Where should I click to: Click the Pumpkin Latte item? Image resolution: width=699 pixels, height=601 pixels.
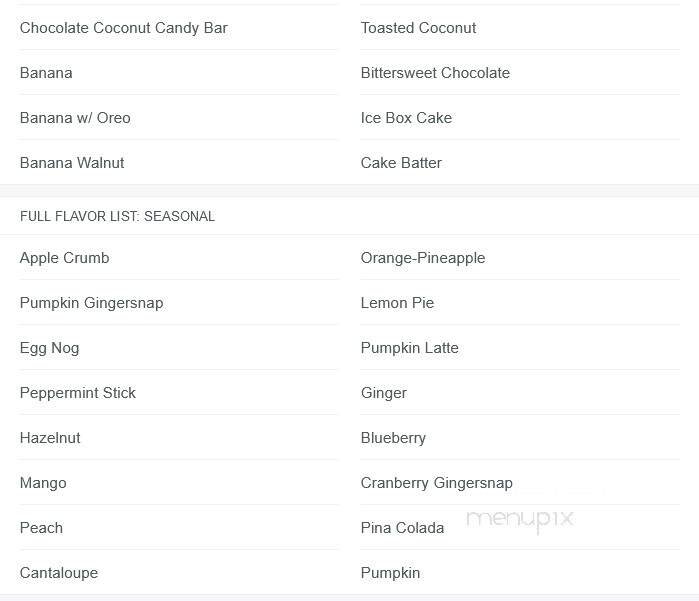(410, 348)
